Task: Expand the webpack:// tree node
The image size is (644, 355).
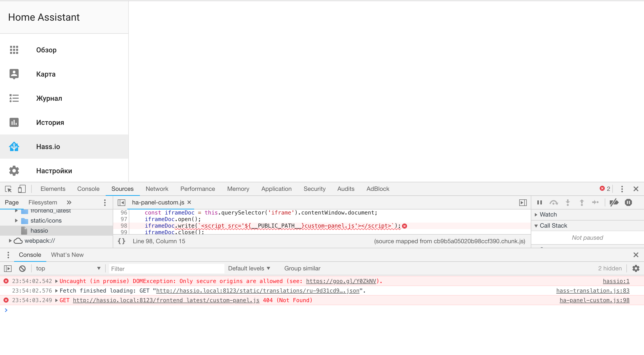Action: point(10,241)
